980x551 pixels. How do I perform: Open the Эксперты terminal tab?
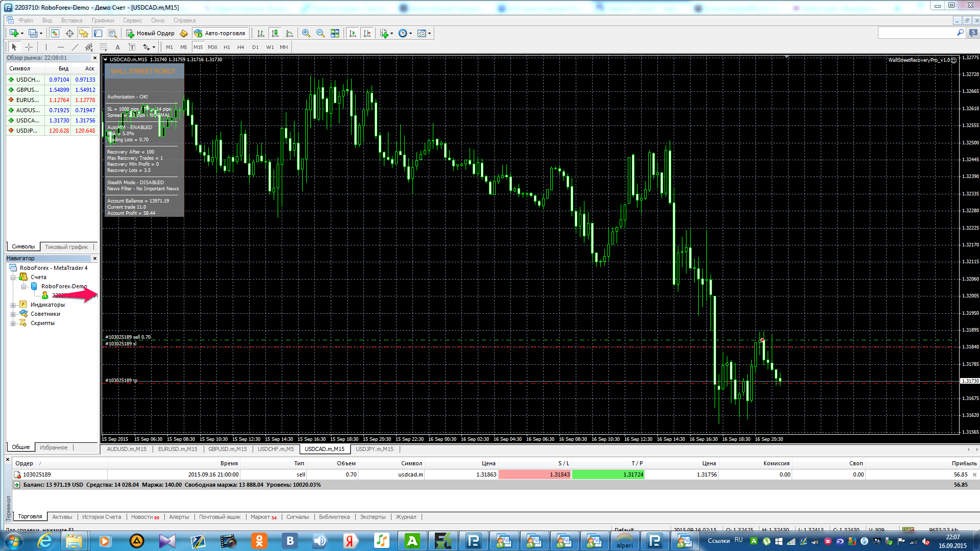pyautogui.click(x=373, y=517)
